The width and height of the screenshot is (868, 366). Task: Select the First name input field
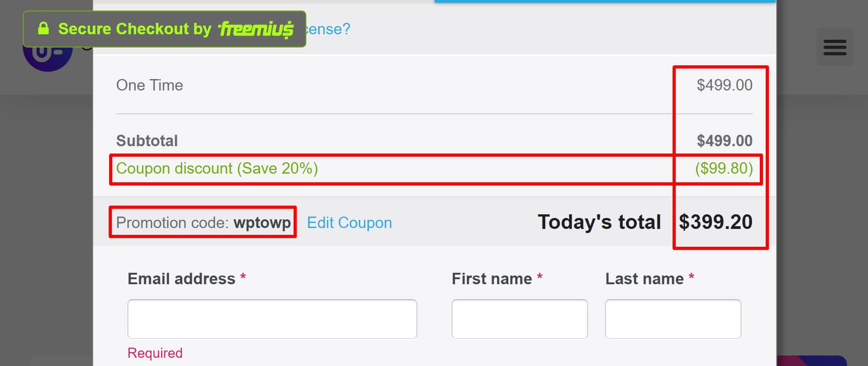click(x=519, y=319)
